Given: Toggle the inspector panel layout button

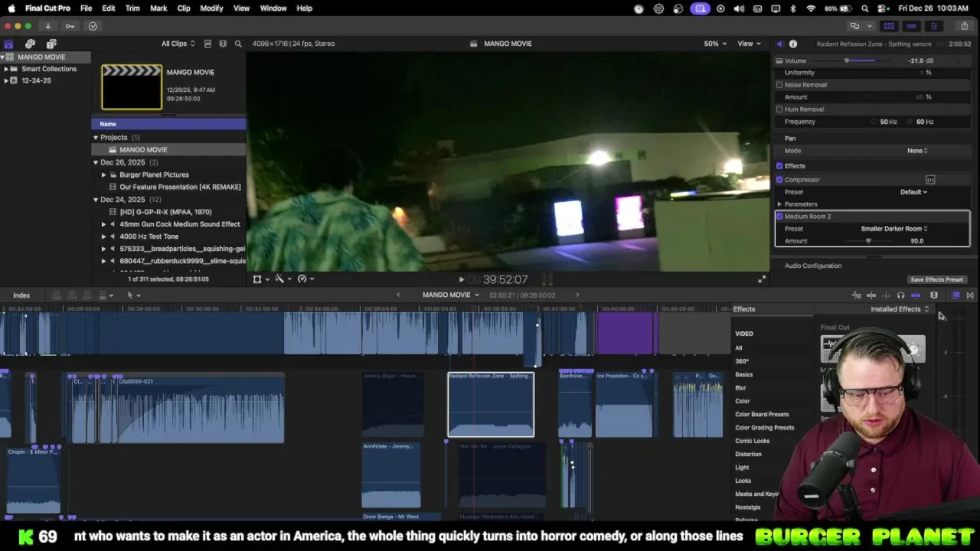Looking at the screenshot, I should (933, 26).
